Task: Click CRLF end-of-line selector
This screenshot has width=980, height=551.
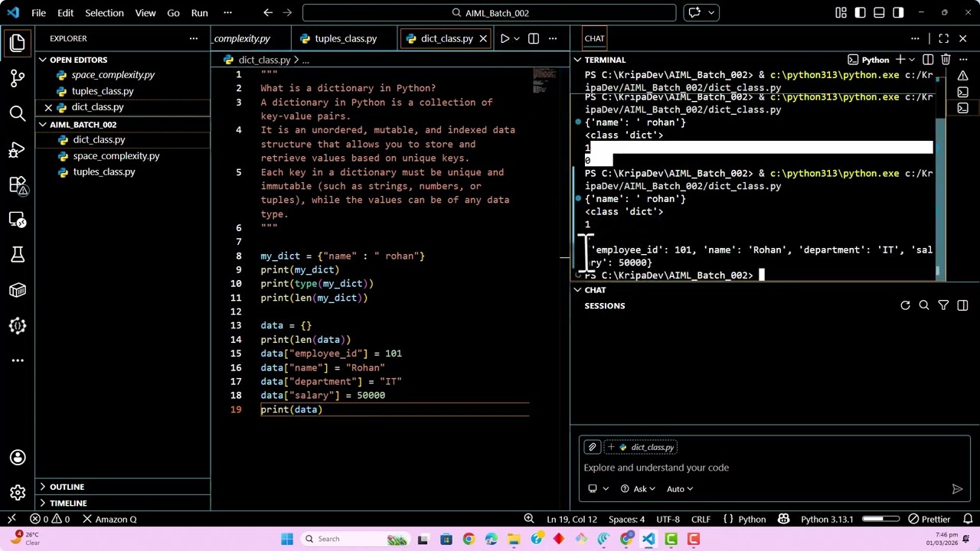Action: pyautogui.click(x=701, y=519)
